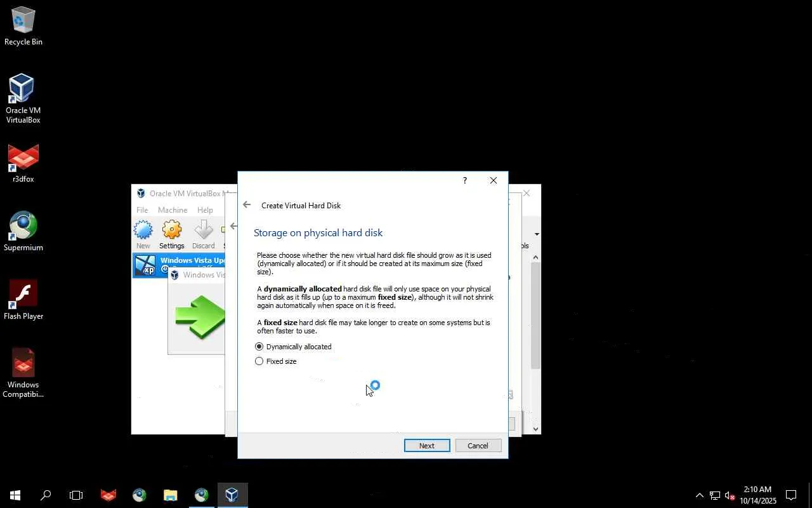Click the back arrow in the wizard behind
The width and height of the screenshot is (812, 508).
pos(233,226)
